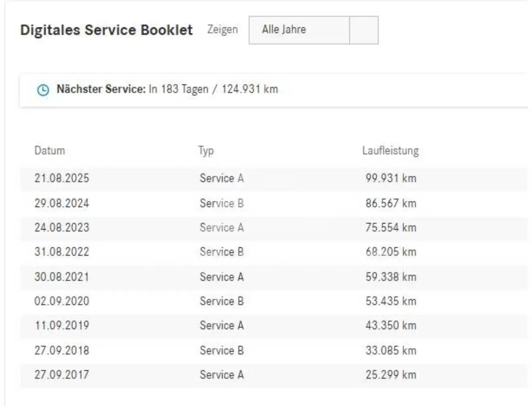Screen dimensions: 532x406
Task: Click the Typ column header
Action: 206,151
